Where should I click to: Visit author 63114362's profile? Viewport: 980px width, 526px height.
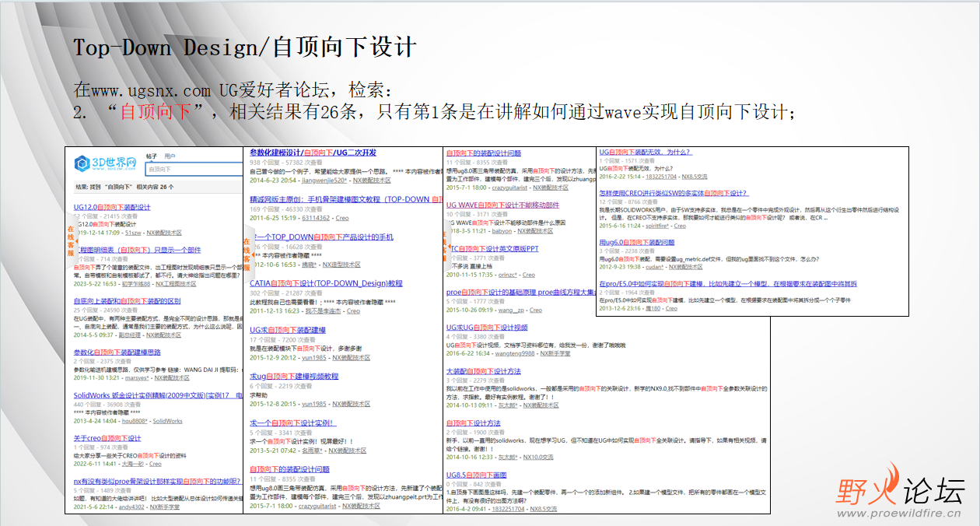315,219
